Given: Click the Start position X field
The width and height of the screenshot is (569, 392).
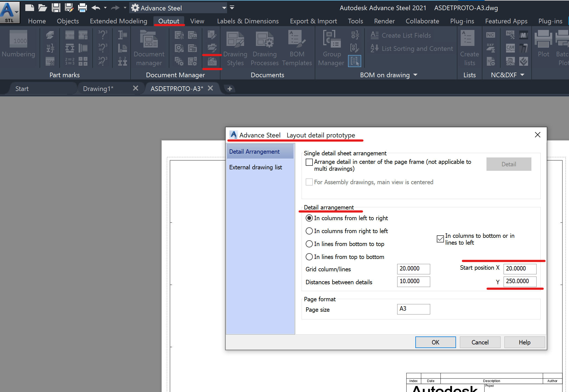Looking at the screenshot, I should click(x=520, y=269).
